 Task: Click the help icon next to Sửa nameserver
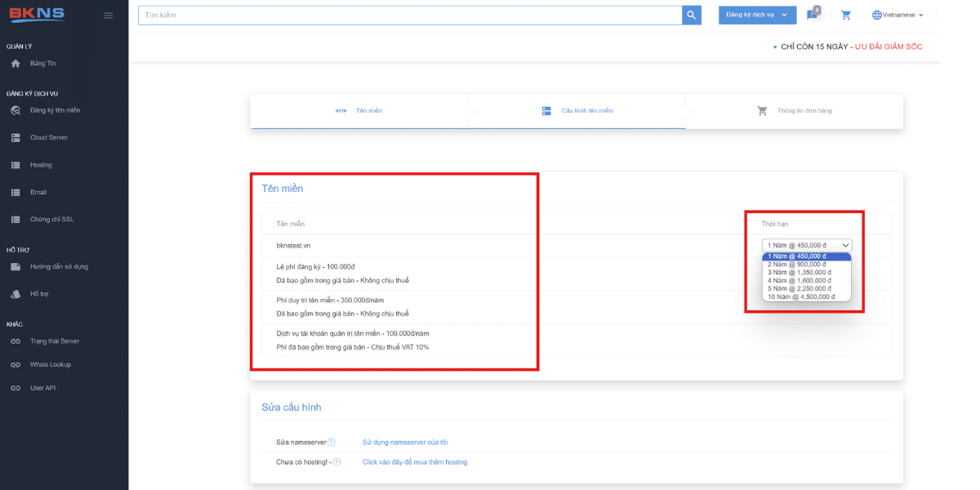[332, 443]
